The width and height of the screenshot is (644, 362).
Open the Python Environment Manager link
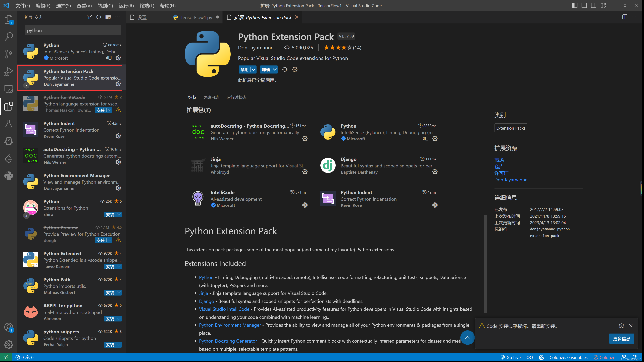pos(230,325)
